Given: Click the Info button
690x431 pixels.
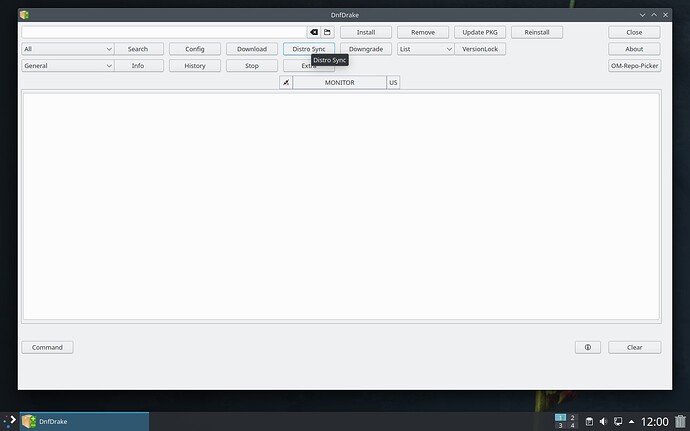Looking at the screenshot, I should point(138,66).
